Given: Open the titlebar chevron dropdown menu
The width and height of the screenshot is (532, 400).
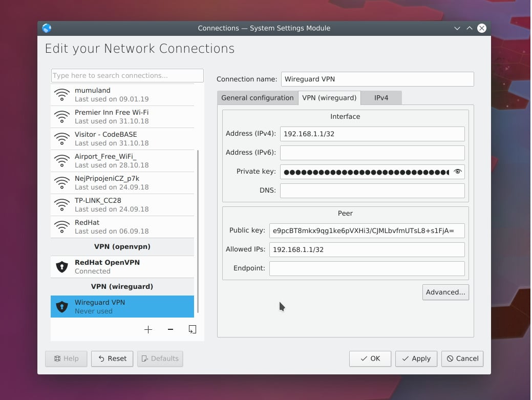Looking at the screenshot, I should click(457, 28).
